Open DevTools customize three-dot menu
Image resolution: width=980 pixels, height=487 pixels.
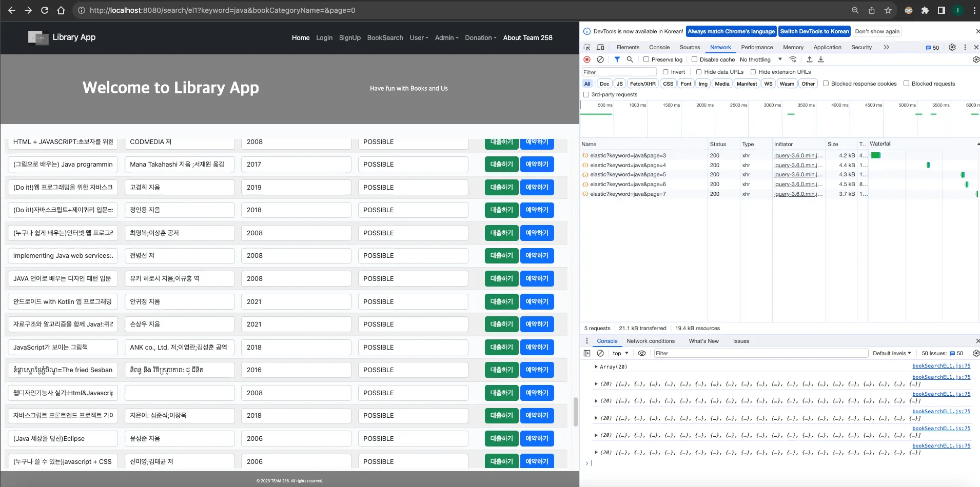click(965, 47)
